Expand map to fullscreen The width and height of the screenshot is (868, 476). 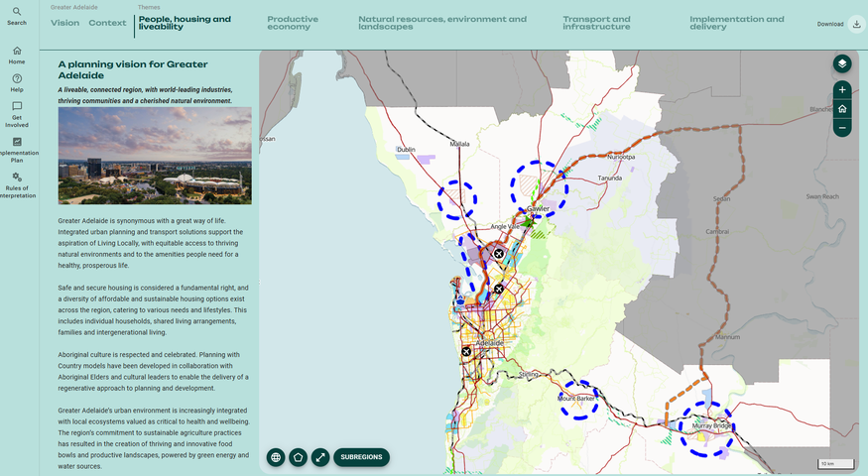tap(320, 457)
